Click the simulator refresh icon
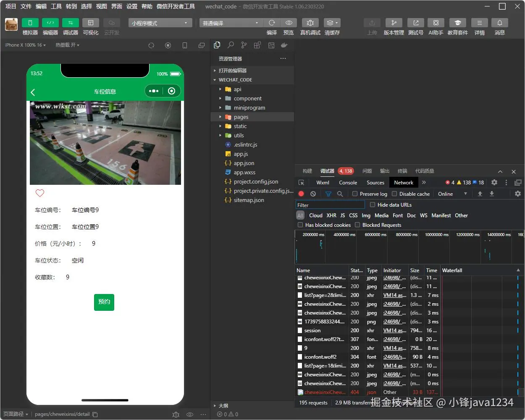Screen dimensions: 525x420 [151, 45]
